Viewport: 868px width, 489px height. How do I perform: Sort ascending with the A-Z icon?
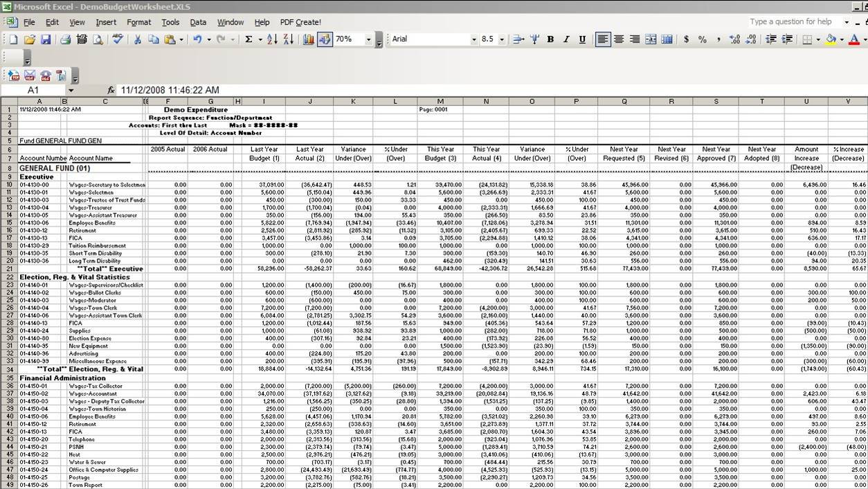pos(270,39)
